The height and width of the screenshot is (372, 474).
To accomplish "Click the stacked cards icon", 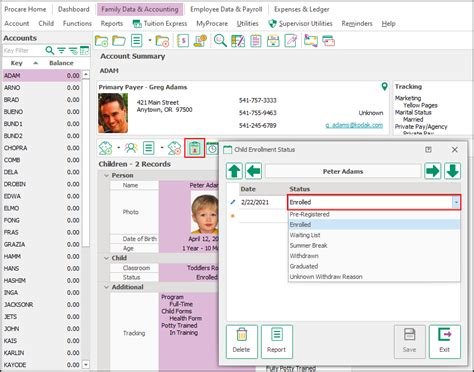I will [x=328, y=41].
